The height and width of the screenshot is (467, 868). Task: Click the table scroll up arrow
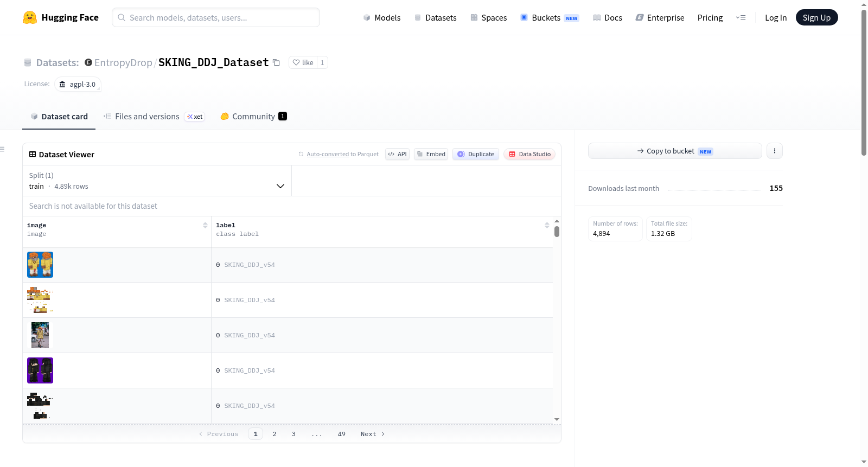point(557,221)
